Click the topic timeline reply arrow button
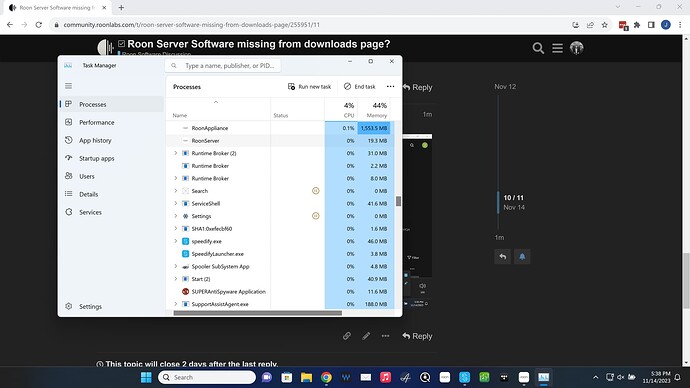This screenshot has width=690, height=388. click(x=503, y=256)
